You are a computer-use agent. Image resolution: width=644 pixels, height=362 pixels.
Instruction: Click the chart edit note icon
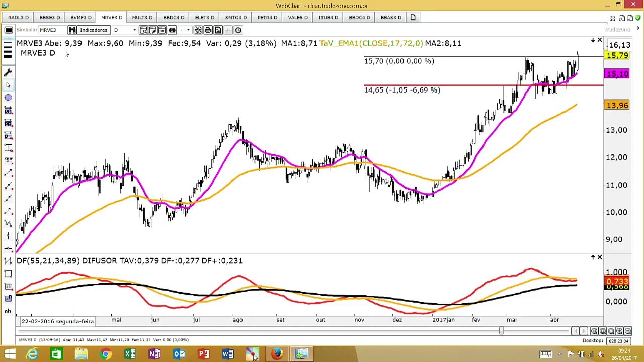[153, 30]
